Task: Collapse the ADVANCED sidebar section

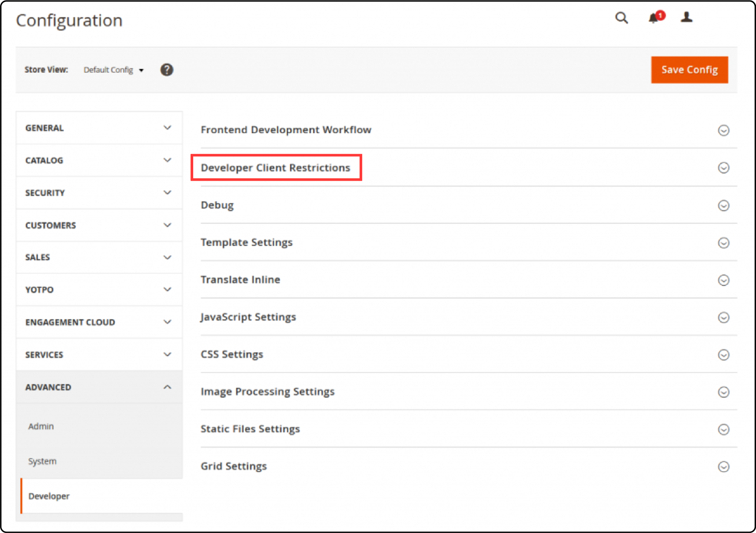Action: 99,387
